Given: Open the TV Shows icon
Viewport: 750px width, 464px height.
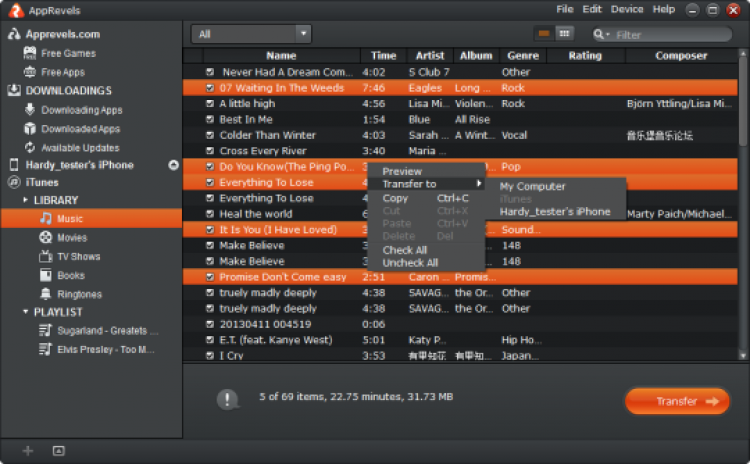Looking at the screenshot, I should point(45,256).
